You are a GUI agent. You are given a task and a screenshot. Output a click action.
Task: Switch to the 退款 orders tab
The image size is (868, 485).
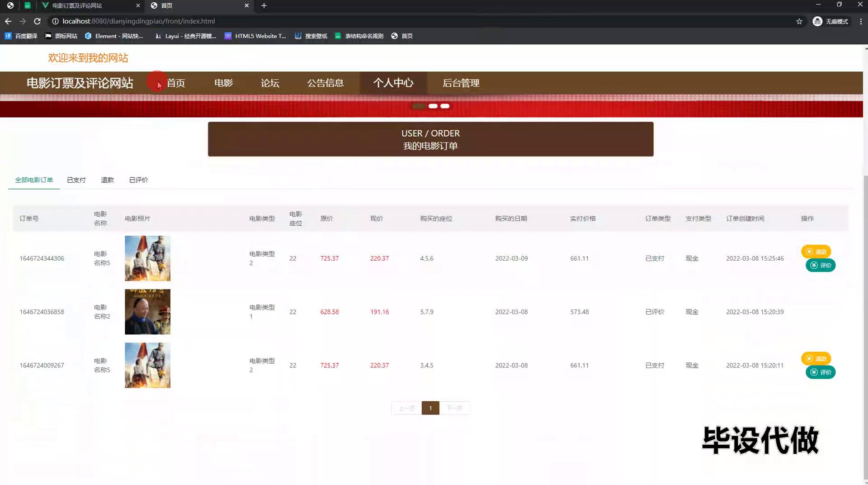tap(107, 180)
